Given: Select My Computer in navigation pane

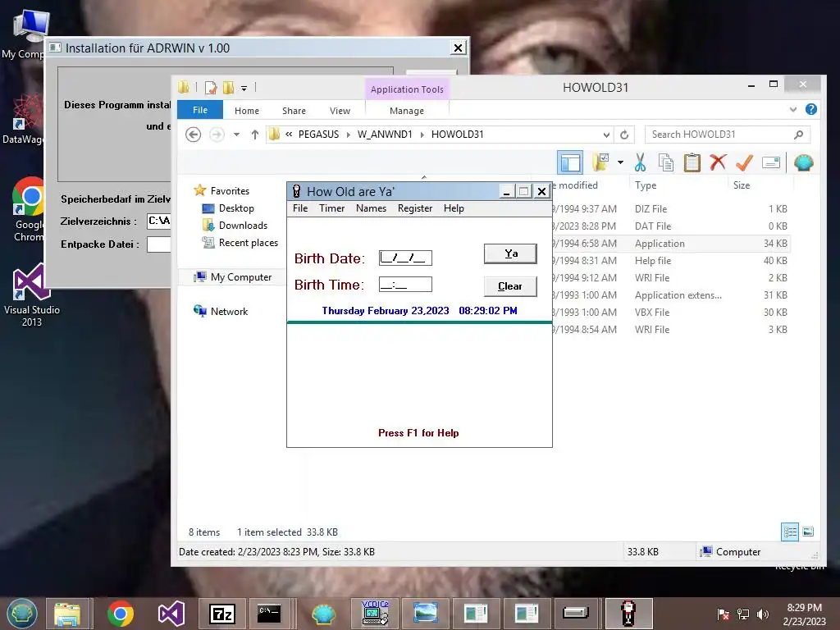Looking at the screenshot, I should coord(240,277).
